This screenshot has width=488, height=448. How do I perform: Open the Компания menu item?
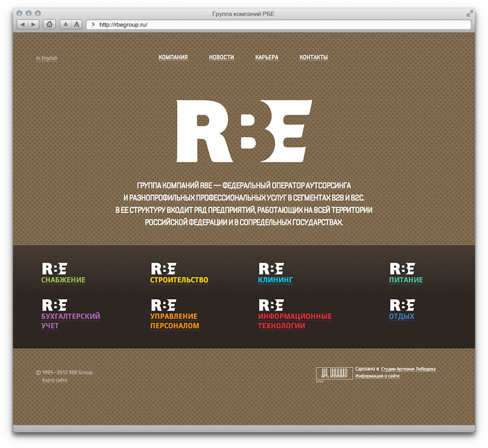click(173, 58)
